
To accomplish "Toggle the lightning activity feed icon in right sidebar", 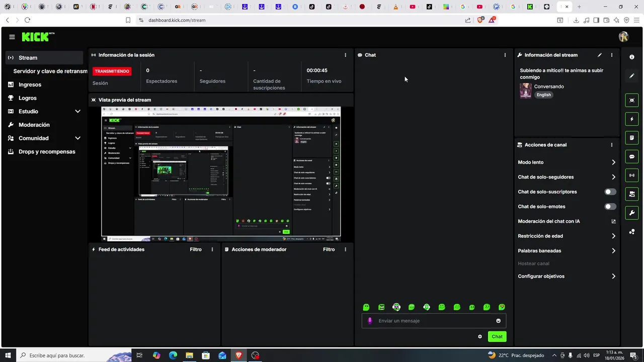I will click(x=632, y=119).
